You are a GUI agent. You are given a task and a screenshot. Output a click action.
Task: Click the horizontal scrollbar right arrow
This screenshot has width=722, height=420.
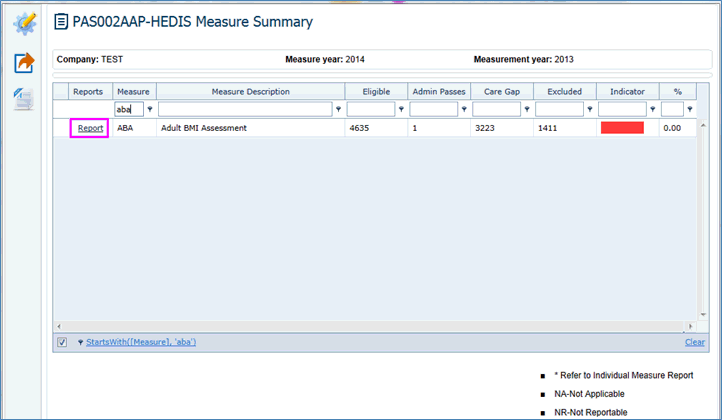pos(688,326)
